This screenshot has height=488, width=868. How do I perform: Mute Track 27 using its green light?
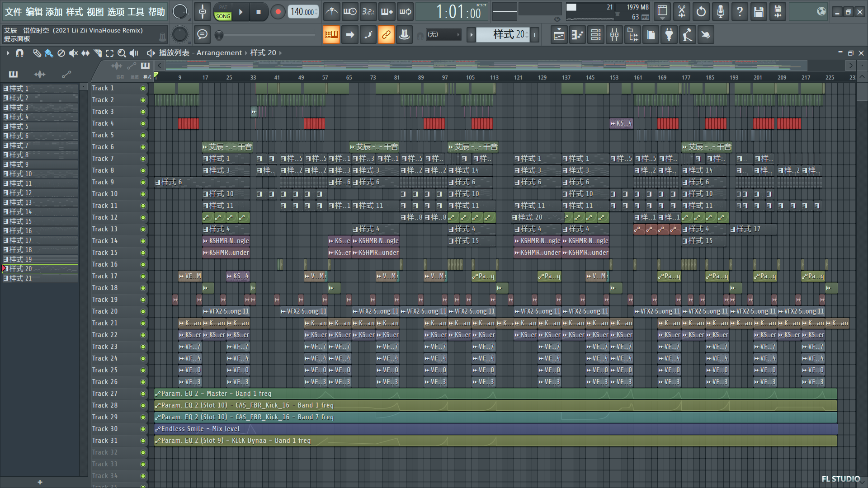coord(143,394)
